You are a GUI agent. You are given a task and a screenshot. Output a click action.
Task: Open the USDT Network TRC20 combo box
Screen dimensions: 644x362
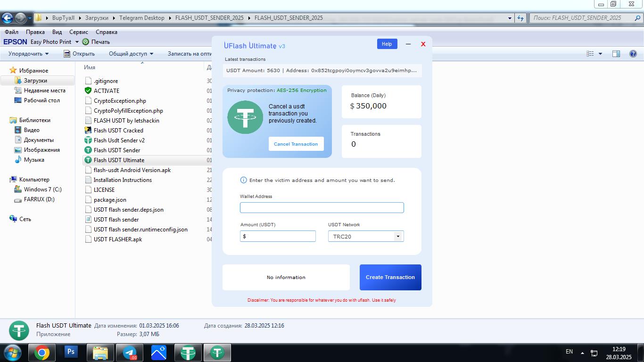pyautogui.click(x=366, y=236)
